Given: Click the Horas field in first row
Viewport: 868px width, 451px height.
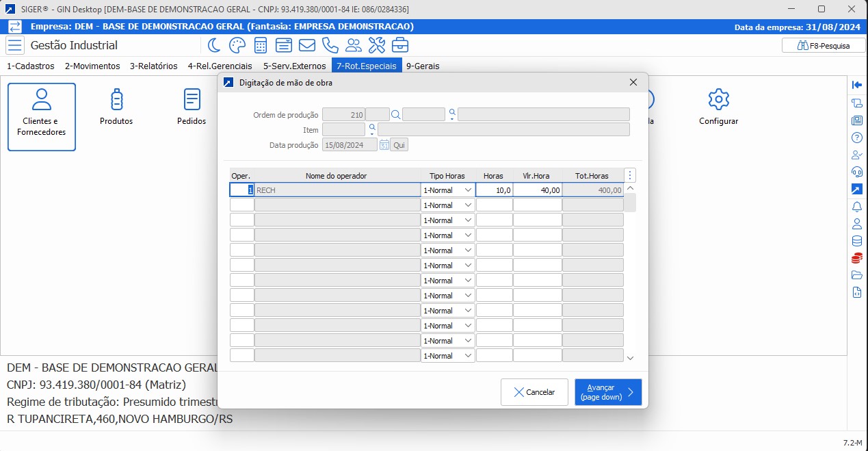Looking at the screenshot, I should [x=495, y=190].
